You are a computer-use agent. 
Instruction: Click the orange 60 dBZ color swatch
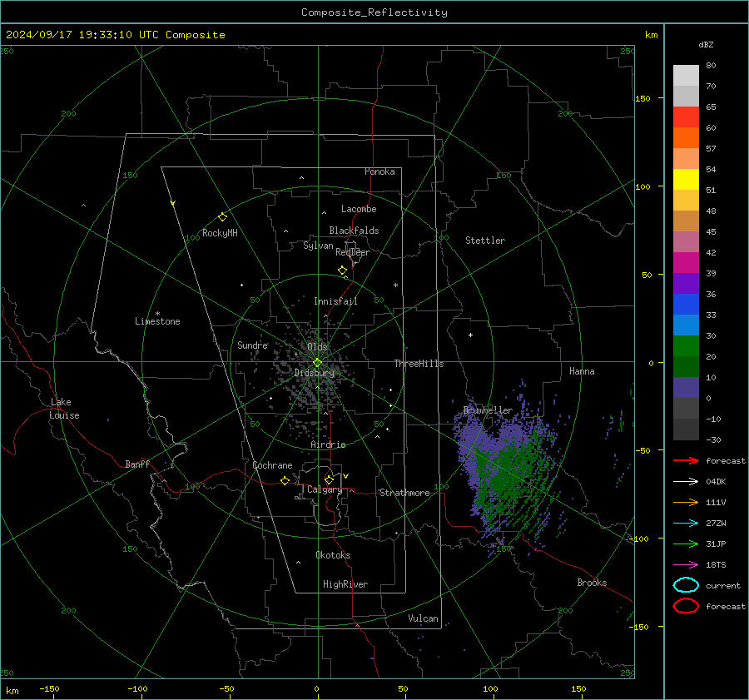(x=686, y=138)
